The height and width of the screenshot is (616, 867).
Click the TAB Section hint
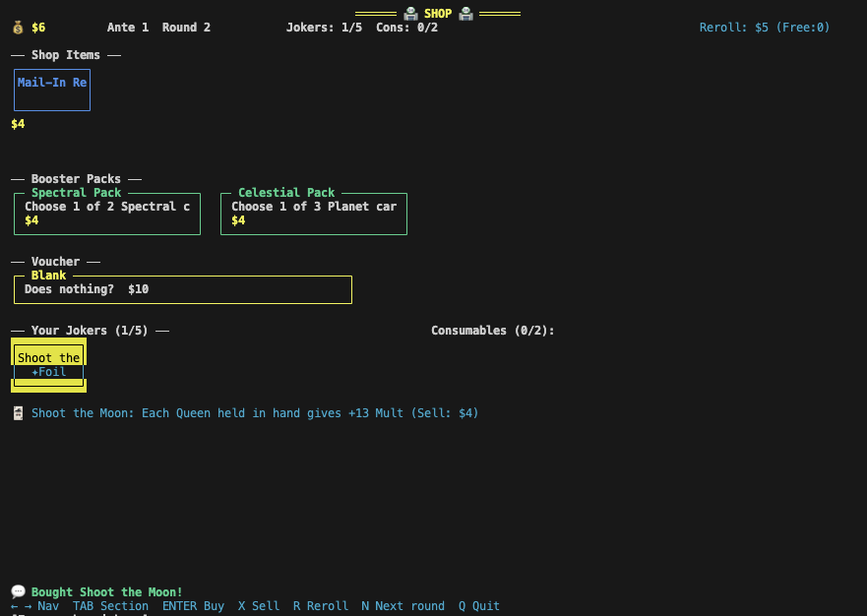pyautogui.click(x=110, y=605)
